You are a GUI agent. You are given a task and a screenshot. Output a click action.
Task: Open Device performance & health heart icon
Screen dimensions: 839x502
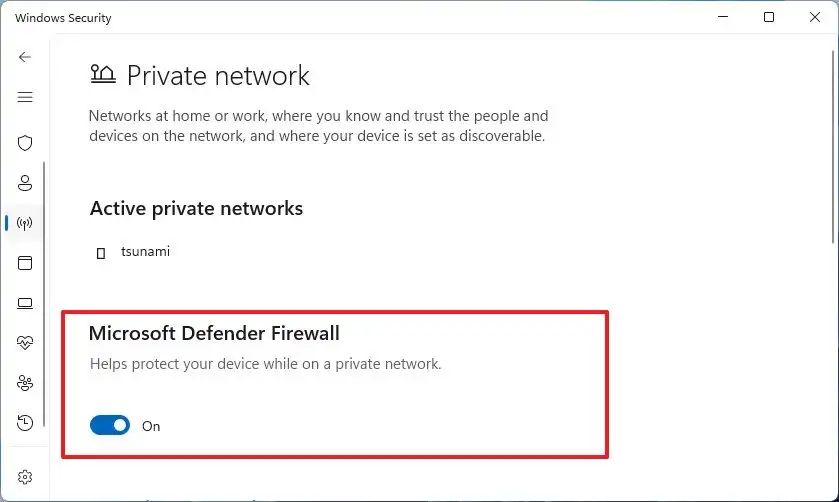point(25,343)
